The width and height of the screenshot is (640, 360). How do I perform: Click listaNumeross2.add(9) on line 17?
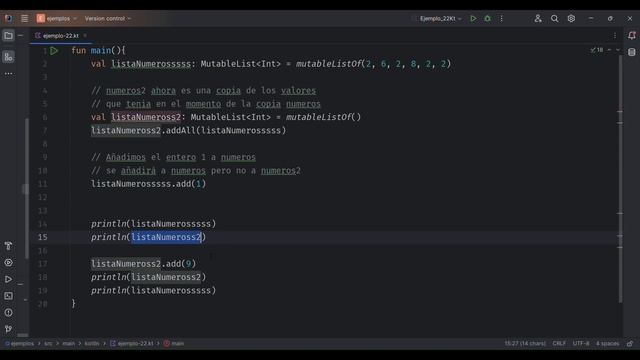click(143, 264)
